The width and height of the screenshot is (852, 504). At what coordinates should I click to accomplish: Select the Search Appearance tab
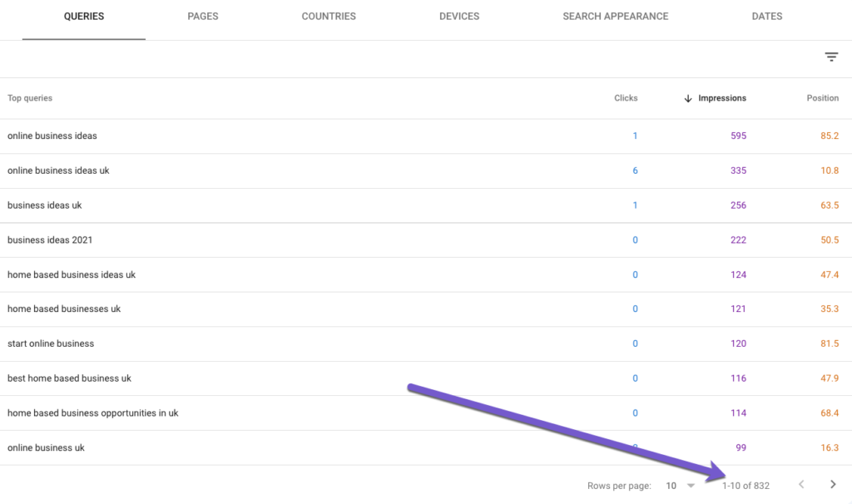615,17
